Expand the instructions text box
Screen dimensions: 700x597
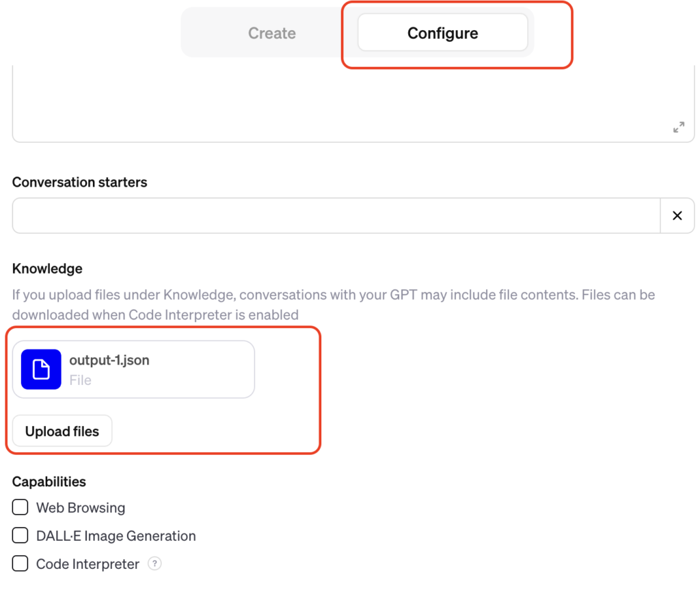(678, 127)
